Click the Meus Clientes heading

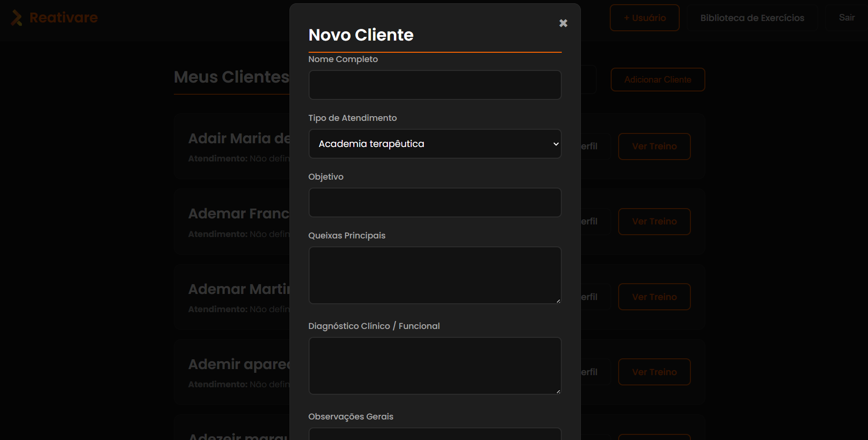[232, 77]
